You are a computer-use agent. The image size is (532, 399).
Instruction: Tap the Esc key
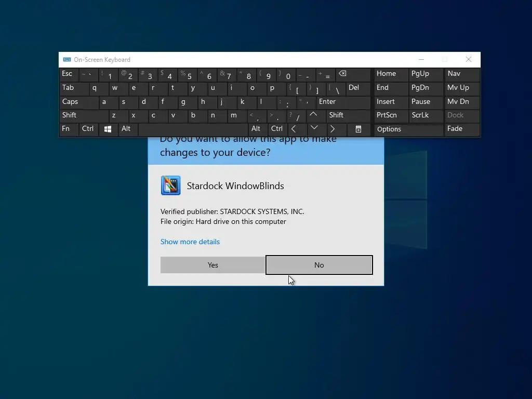pyautogui.click(x=69, y=74)
